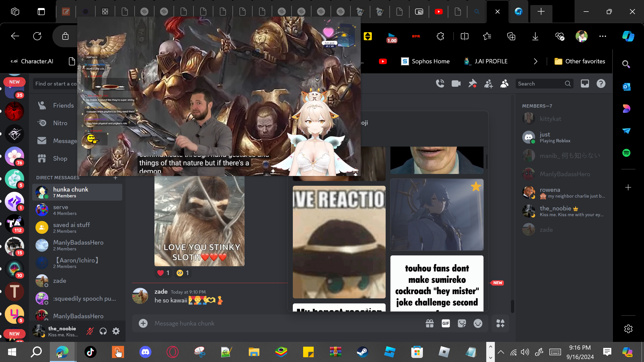Open Discord user settings gear

point(116,331)
